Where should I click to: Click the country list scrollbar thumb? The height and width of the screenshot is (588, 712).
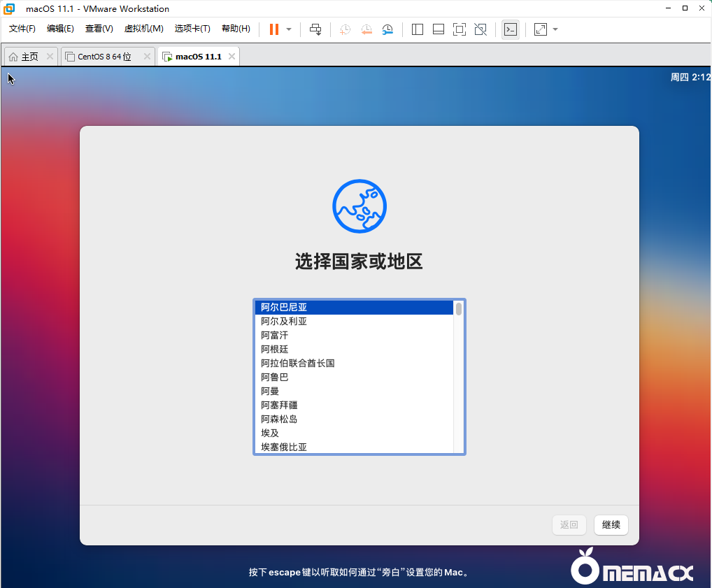(459, 308)
